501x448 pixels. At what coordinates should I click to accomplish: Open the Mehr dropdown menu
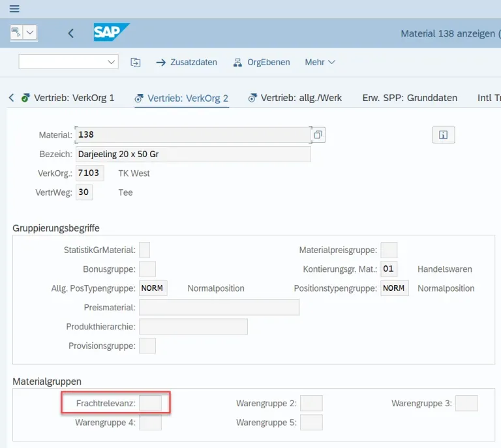[320, 62]
